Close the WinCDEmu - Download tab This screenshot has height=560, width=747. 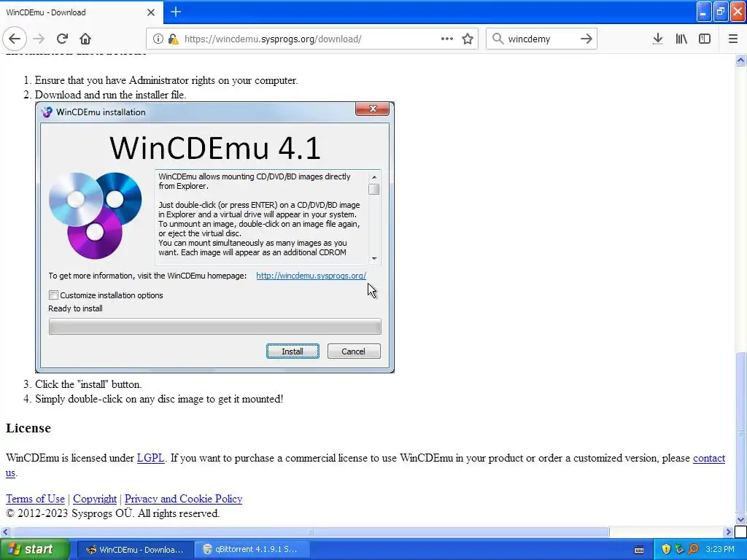[x=150, y=12]
